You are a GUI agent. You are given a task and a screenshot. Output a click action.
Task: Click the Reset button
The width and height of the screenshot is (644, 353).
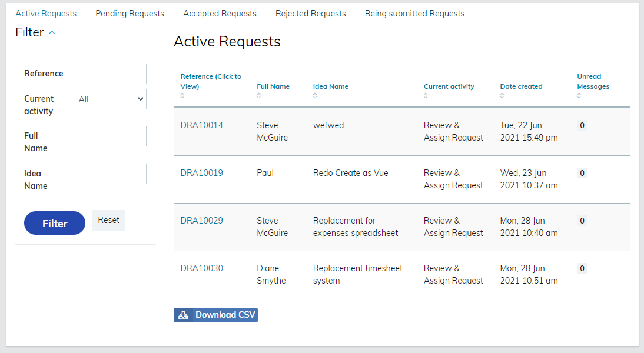pyautogui.click(x=108, y=220)
